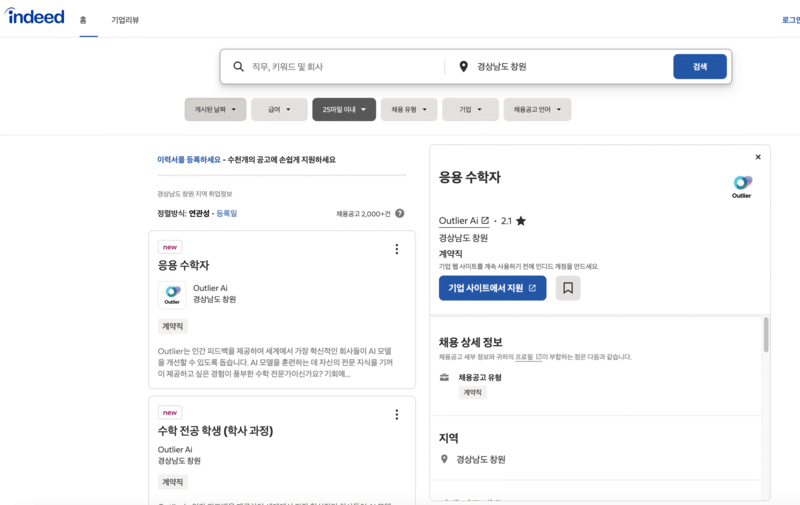Click Outlier logo in 응용 수학자 card
The image size is (800, 505).
click(172, 295)
